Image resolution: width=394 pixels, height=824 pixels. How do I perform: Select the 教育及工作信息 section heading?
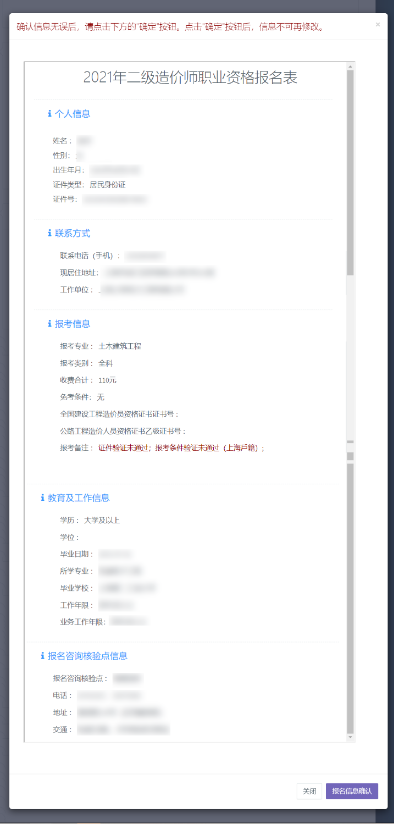(x=79, y=498)
